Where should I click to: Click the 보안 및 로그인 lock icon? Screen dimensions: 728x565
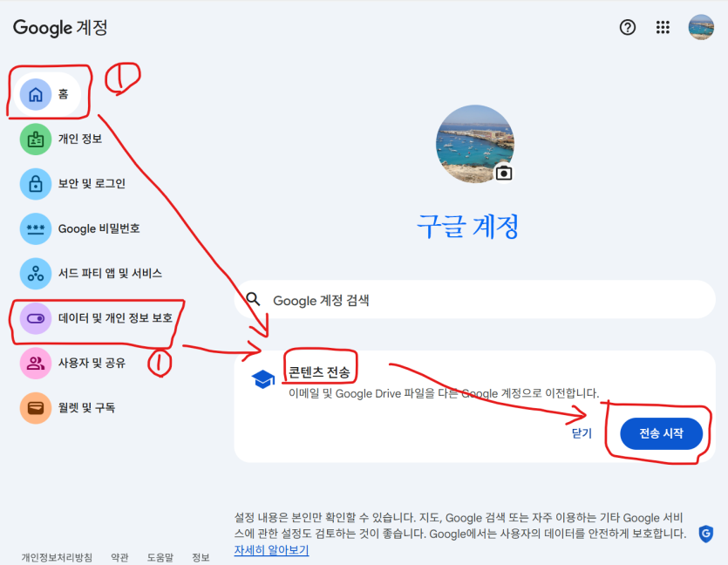tap(35, 184)
